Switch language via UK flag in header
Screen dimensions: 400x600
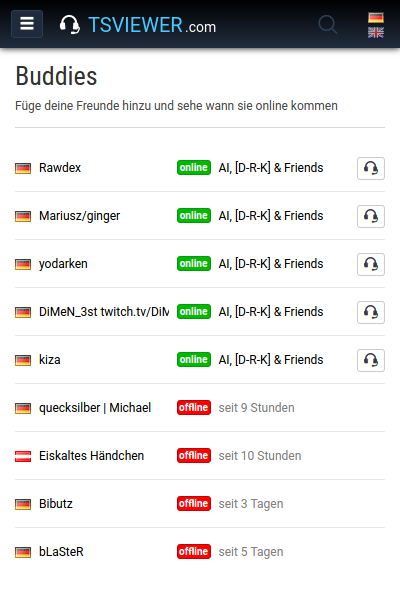(376, 33)
